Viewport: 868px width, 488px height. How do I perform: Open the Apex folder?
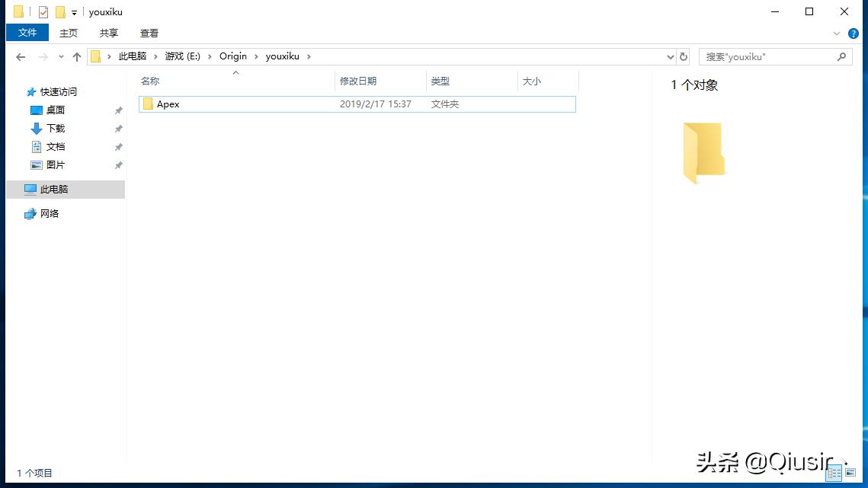click(x=168, y=104)
